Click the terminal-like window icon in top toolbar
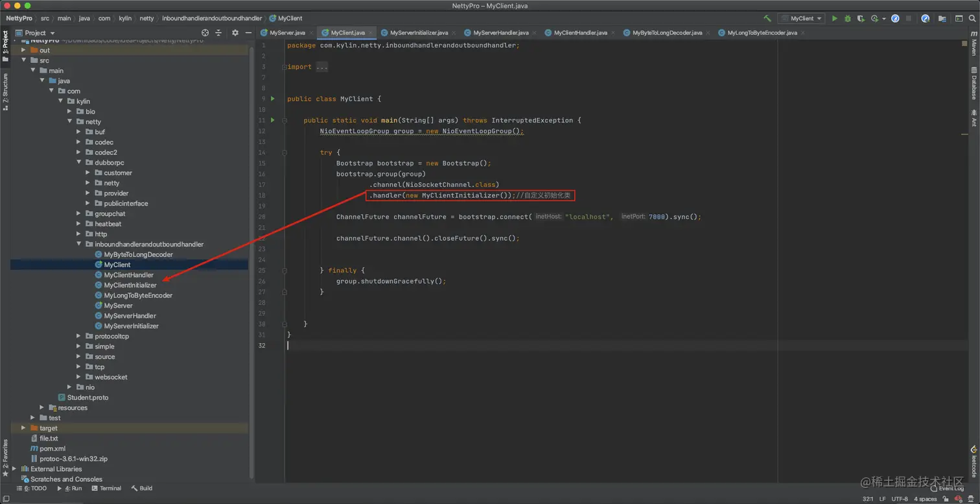Screen dimensions: 980x504 point(959,19)
